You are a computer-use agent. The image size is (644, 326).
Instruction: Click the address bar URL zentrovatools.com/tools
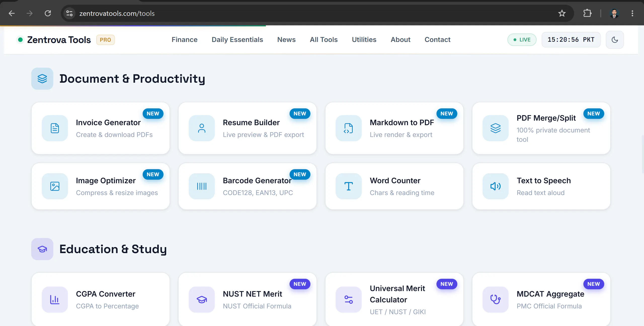117,13
